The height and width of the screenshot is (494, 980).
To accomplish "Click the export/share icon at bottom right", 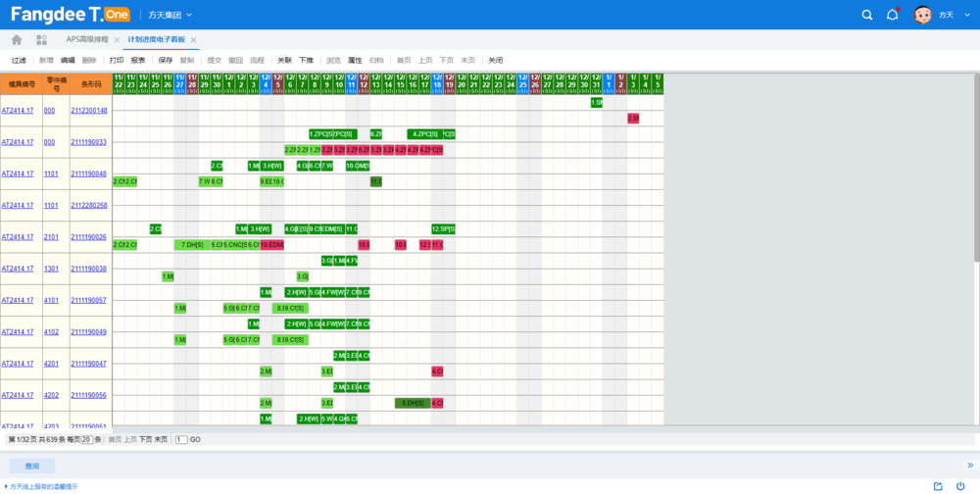I will coord(938,486).
